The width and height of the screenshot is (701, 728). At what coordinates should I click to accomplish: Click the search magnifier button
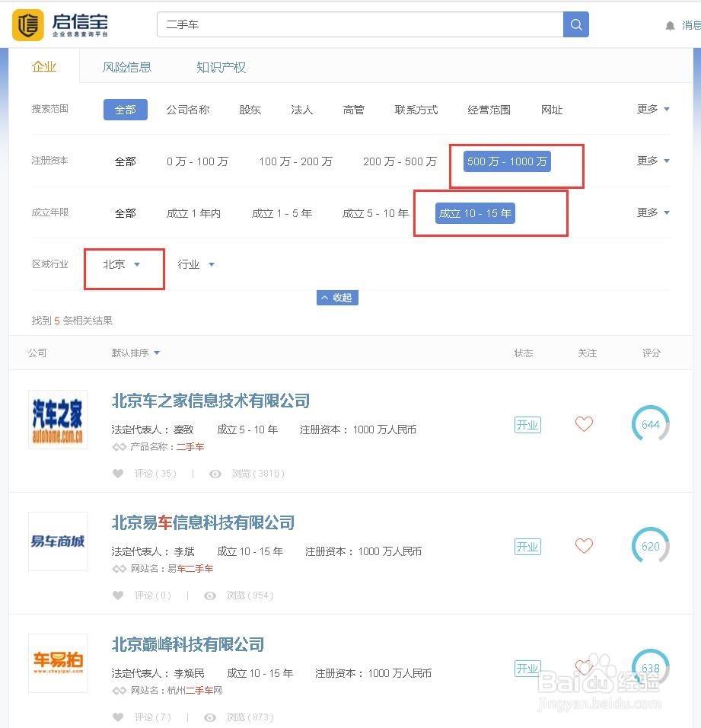point(575,24)
